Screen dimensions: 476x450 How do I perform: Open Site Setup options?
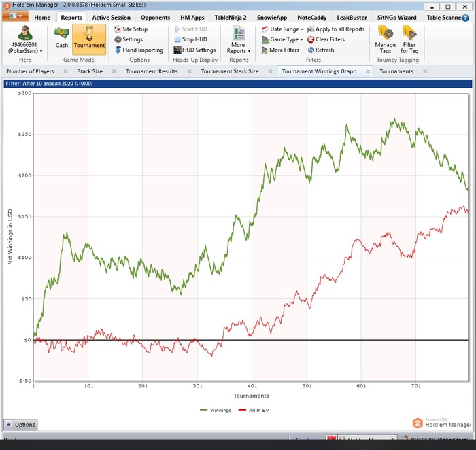131,29
